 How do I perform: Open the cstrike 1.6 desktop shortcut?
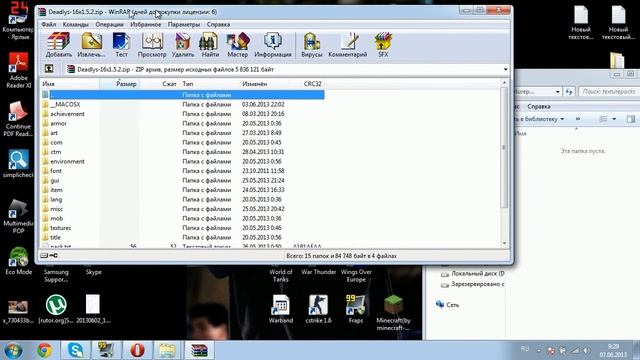tap(318, 309)
